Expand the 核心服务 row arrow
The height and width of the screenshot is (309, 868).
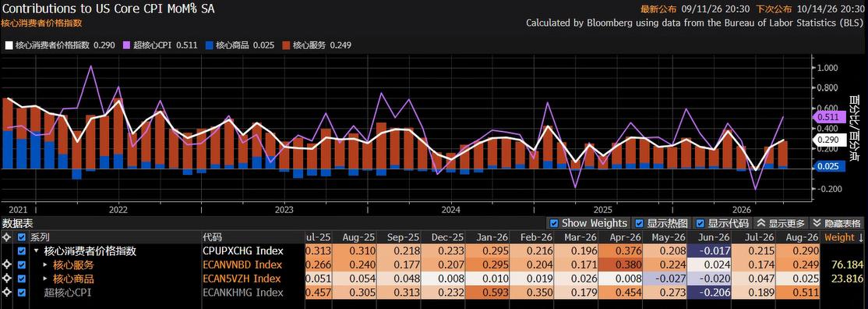click(45, 265)
